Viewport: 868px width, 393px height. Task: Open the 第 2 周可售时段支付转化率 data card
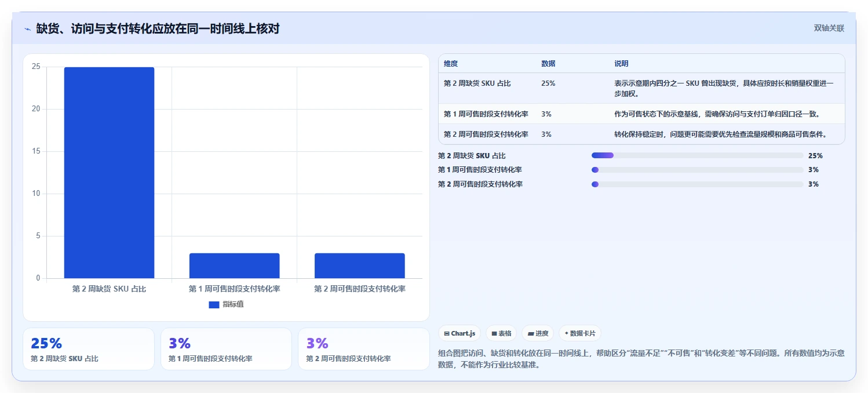pos(364,349)
